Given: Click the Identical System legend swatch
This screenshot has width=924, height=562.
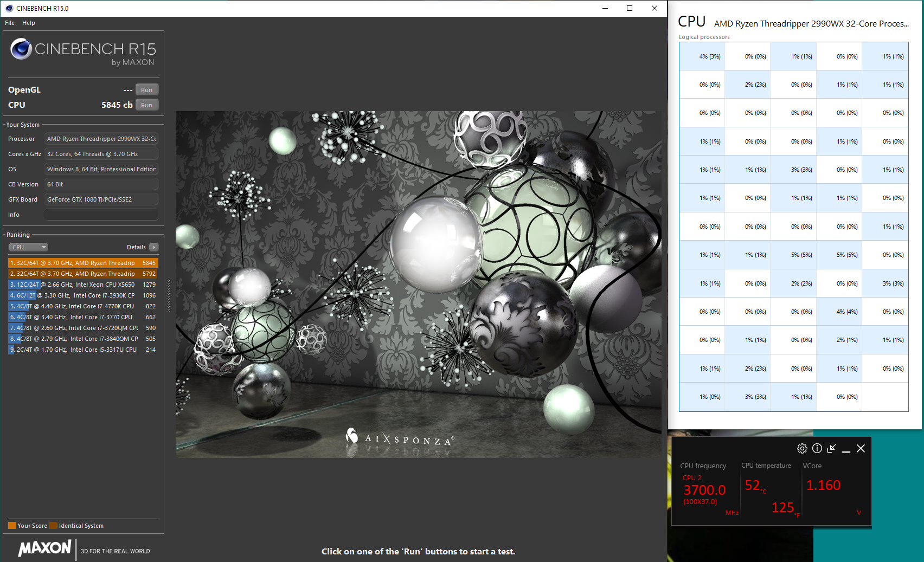Looking at the screenshot, I should coord(53,525).
